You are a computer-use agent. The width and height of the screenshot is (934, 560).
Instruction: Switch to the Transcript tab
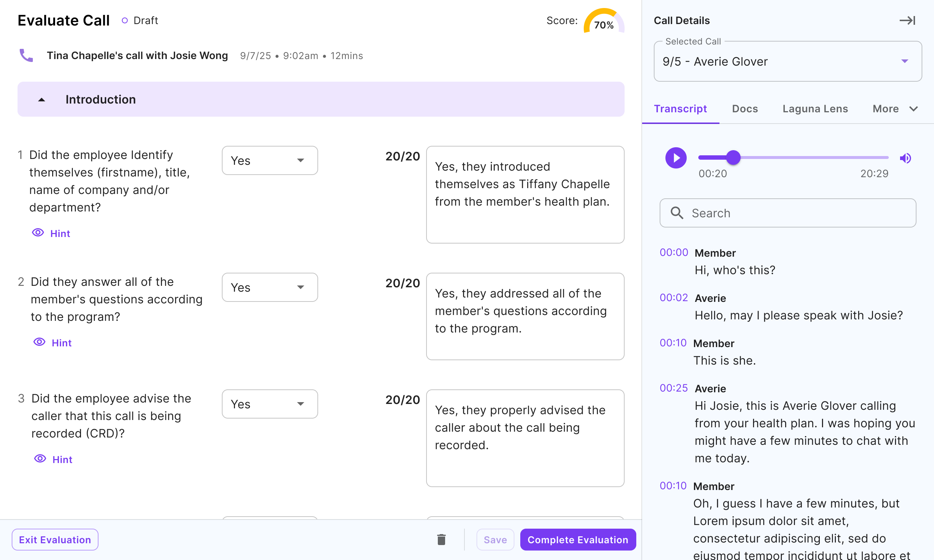680,109
